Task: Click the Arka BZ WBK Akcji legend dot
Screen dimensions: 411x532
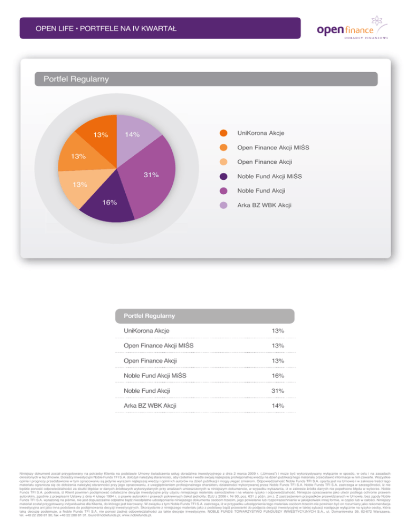Action: tap(224, 205)
